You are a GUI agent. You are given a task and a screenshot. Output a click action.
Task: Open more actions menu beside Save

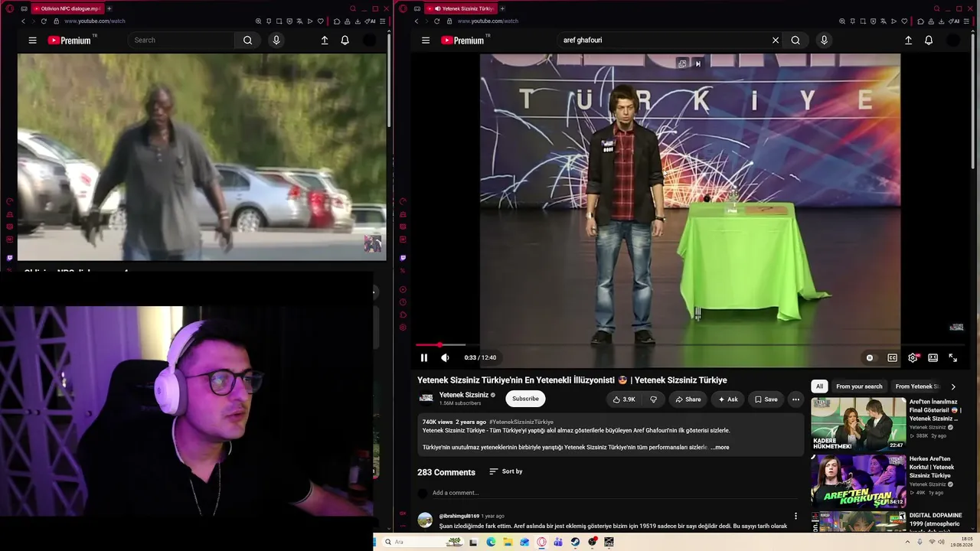795,399
